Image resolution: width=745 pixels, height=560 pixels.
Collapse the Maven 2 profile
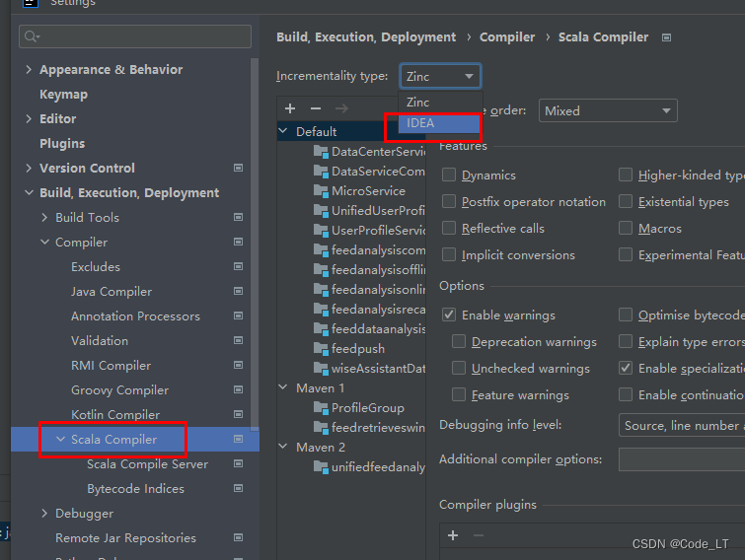[x=283, y=447]
